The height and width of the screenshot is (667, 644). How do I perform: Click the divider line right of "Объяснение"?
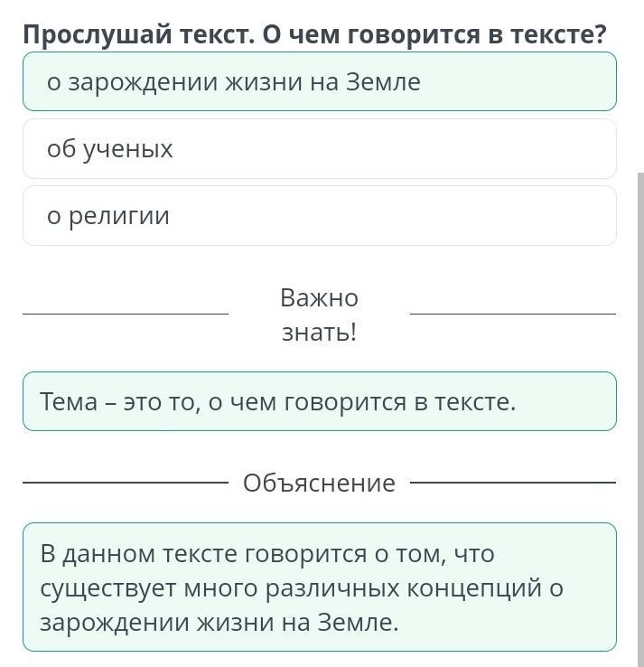(x=512, y=484)
